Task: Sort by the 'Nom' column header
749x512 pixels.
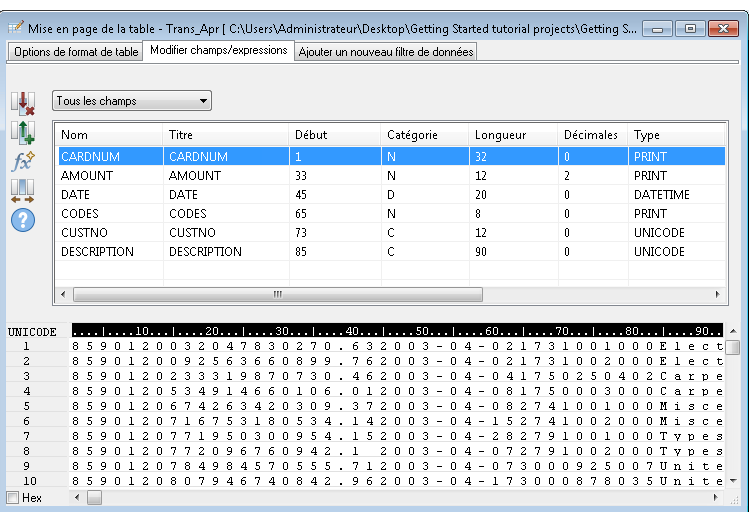Action: click(75, 135)
